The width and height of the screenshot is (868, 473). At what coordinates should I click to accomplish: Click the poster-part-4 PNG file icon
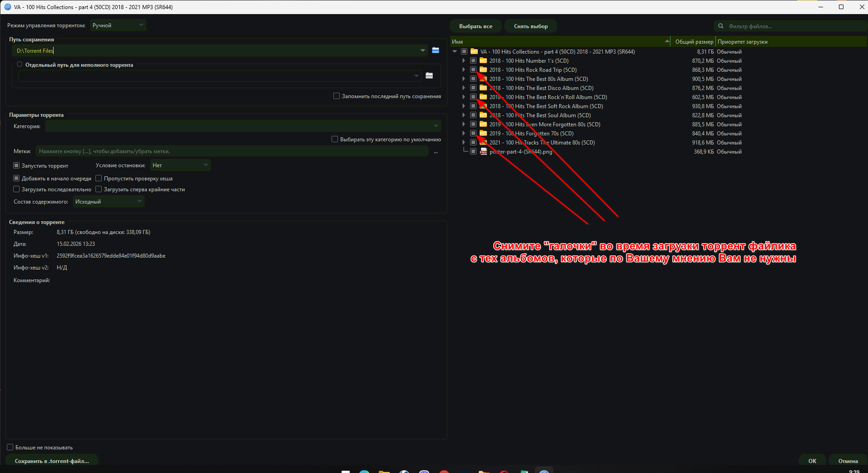pos(483,152)
